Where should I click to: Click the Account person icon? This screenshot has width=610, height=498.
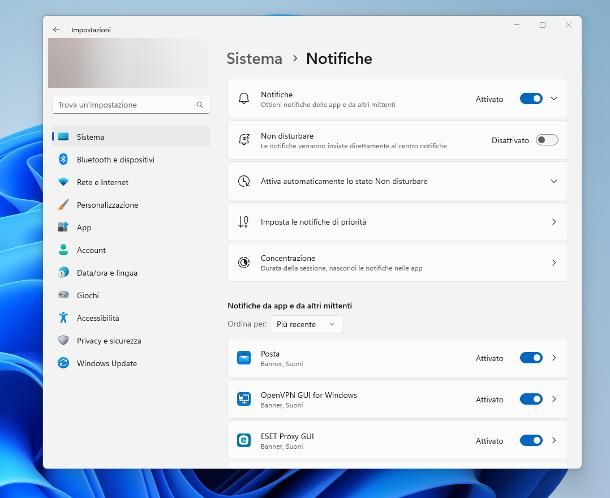pyautogui.click(x=63, y=249)
